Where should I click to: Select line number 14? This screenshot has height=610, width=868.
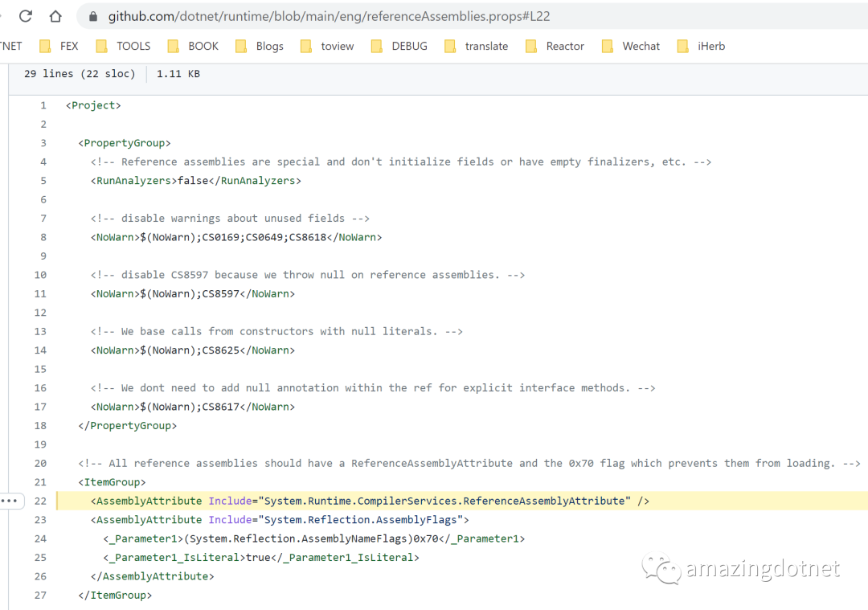click(x=40, y=350)
